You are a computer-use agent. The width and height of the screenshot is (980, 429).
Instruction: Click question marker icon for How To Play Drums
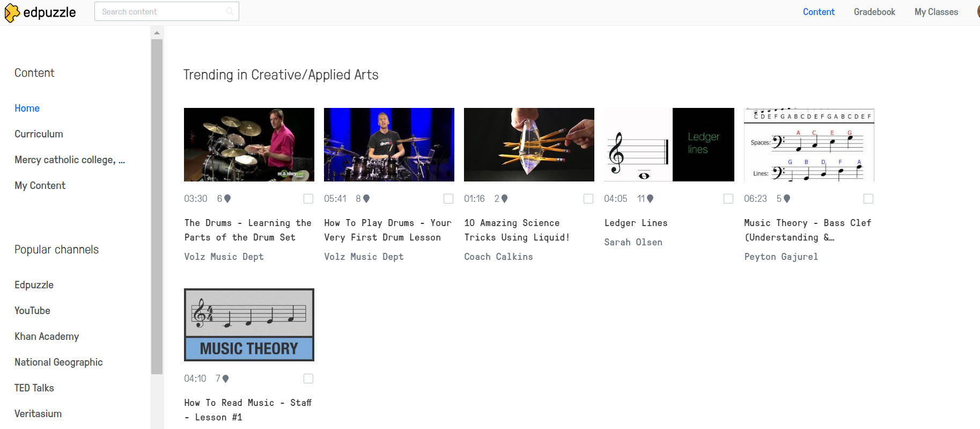click(x=366, y=199)
